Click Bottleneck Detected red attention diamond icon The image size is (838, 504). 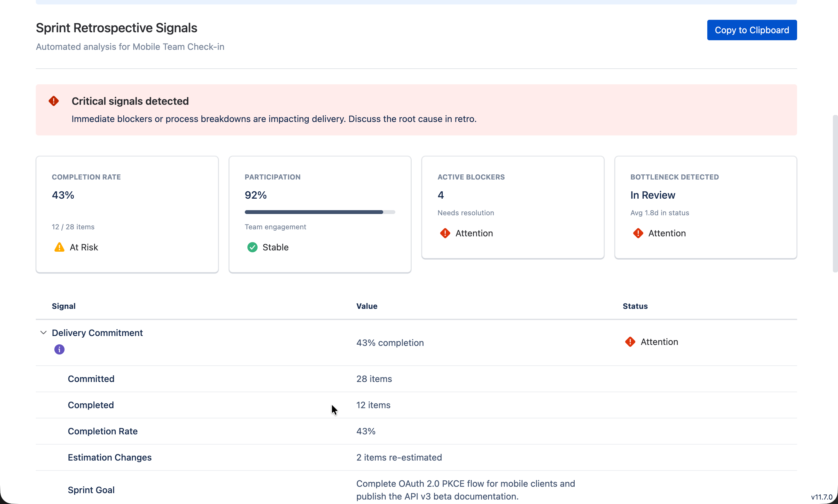click(638, 233)
